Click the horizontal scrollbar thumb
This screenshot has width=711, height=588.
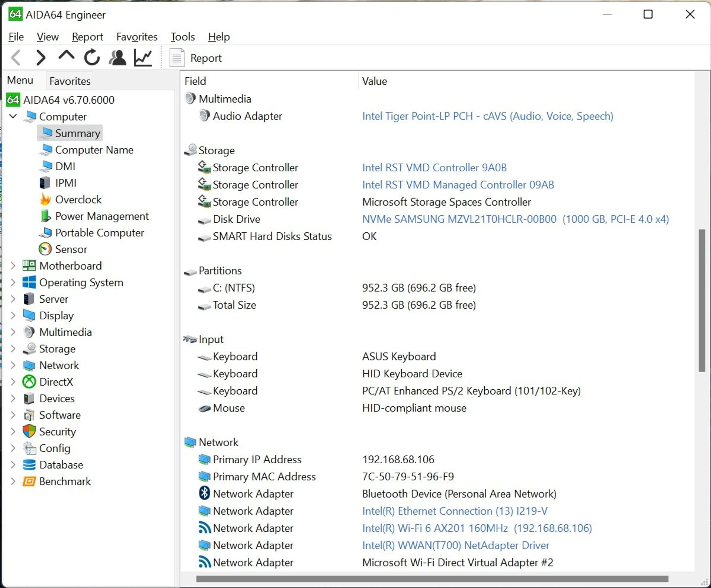click(x=432, y=579)
